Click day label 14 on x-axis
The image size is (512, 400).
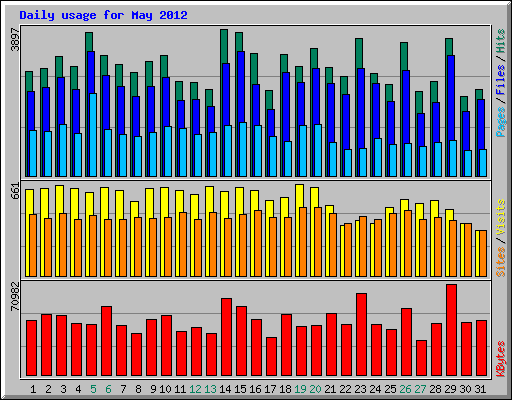[x=225, y=389]
